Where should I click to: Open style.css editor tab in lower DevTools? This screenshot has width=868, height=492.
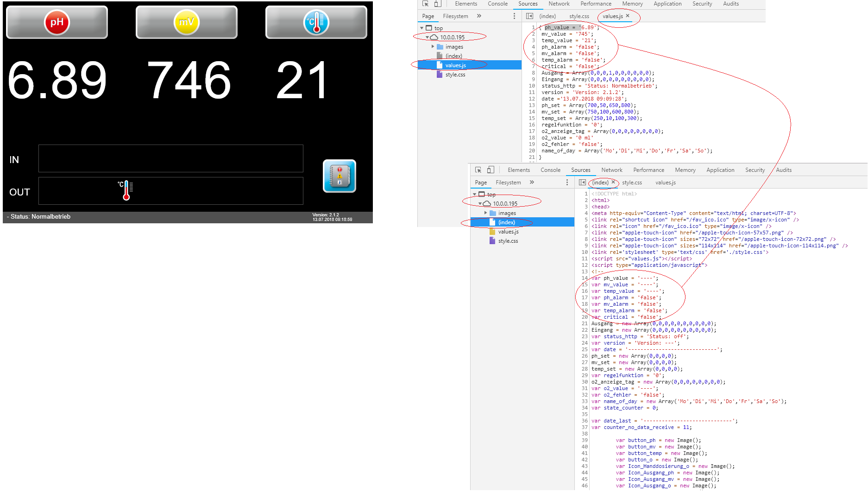[x=632, y=183]
